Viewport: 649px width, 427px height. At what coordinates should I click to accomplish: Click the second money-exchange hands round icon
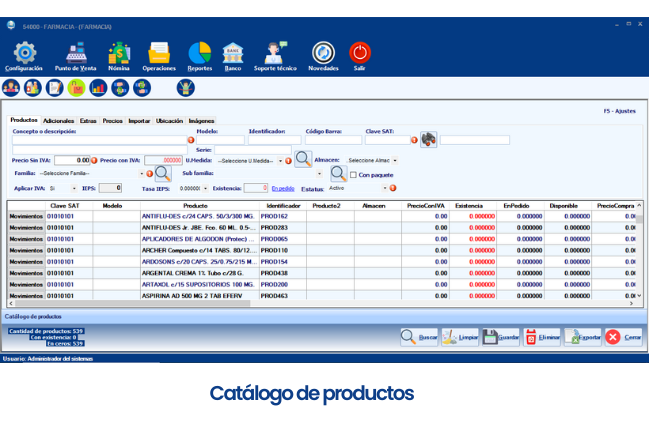pyautogui.click(x=142, y=88)
